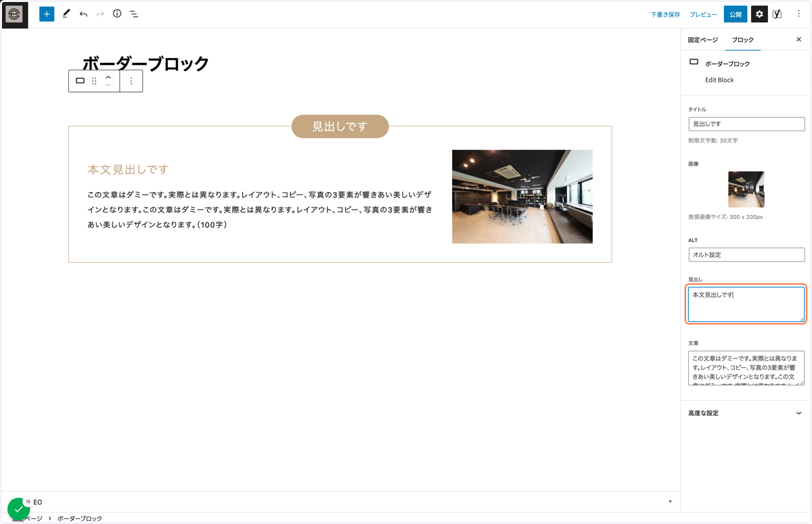Click the block drag handle

click(94, 81)
